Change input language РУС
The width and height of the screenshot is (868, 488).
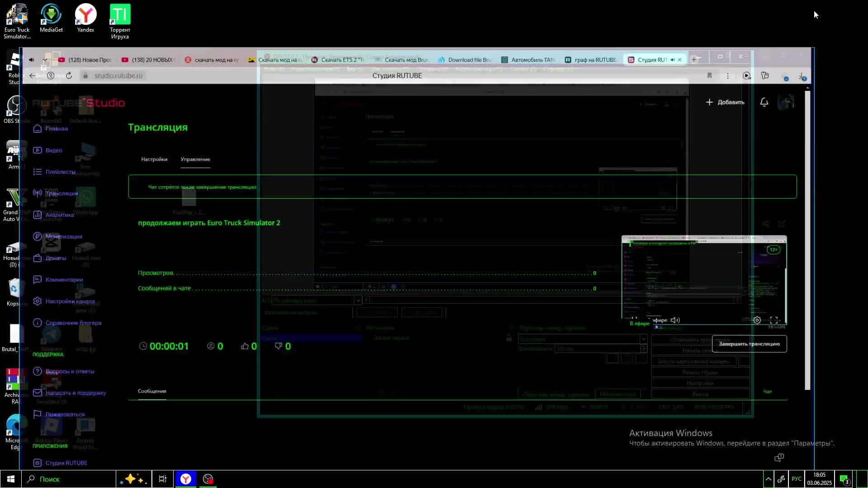(x=797, y=479)
